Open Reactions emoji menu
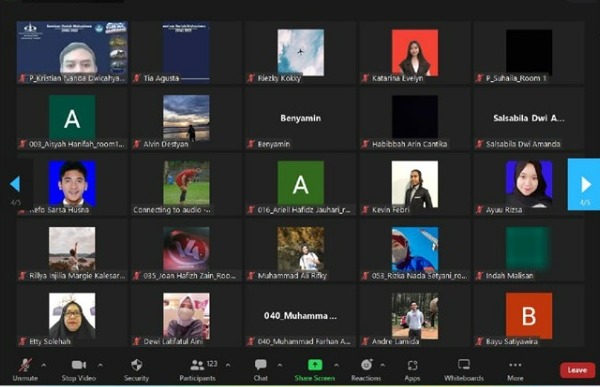 366,370
